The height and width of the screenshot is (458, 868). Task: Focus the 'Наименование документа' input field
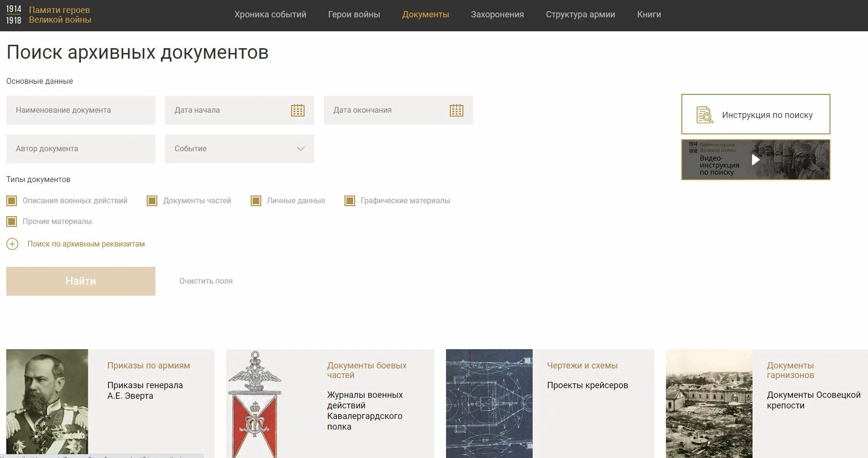tap(81, 110)
